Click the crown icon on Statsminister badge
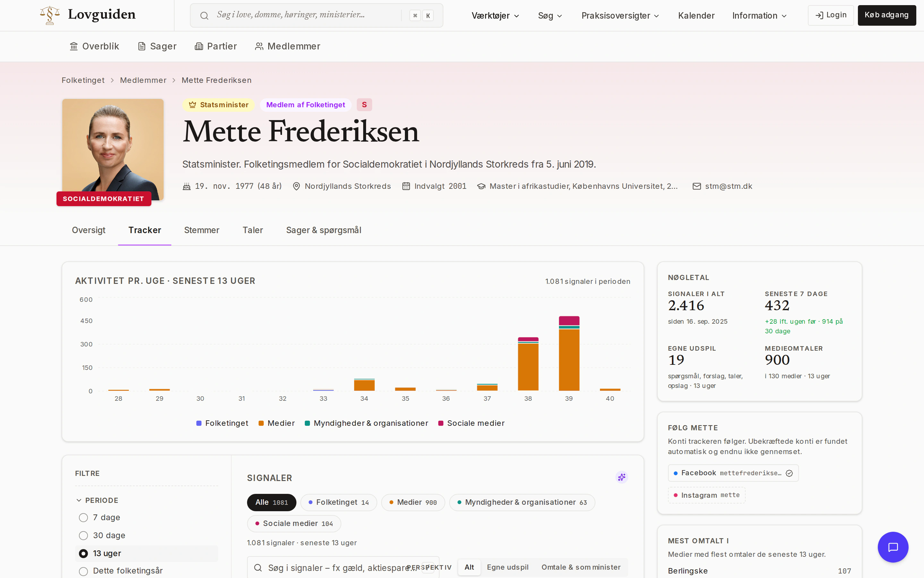This screenshot has width=924, height=578. click(193, 105)
